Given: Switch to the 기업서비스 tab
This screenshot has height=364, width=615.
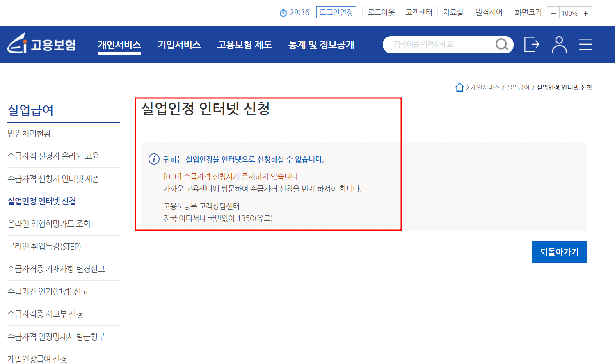Looking at the screenshot, I should tap(179, 44).
